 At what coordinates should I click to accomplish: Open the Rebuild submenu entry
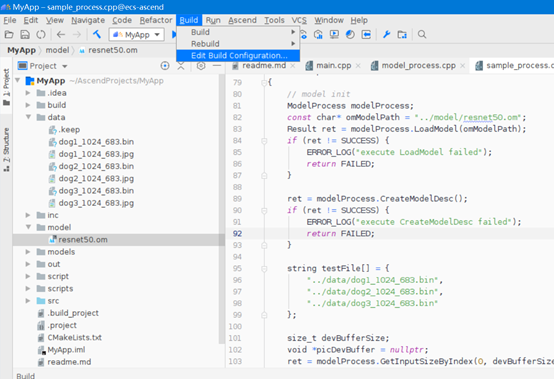pyautogui.click(x=238, y=44)
